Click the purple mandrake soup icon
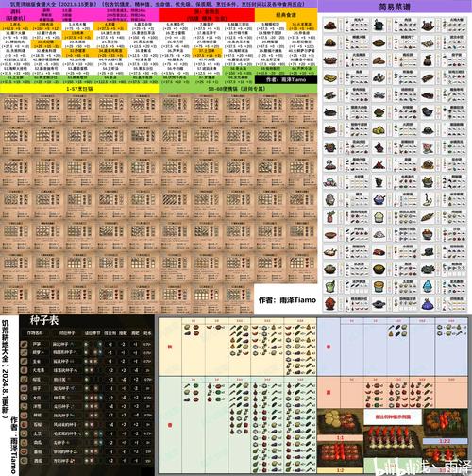The height and width of the screenshot is (476, 472). [x=428, y=304]
